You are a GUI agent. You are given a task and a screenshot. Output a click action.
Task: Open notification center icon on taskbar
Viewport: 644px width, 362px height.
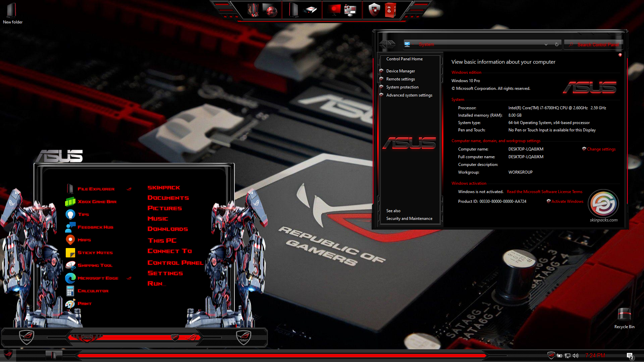click(630, 356)
